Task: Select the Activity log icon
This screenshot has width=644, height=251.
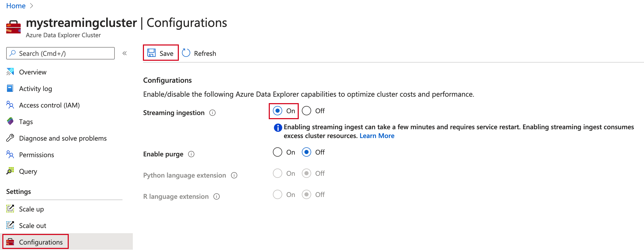Action: (10, 88)
